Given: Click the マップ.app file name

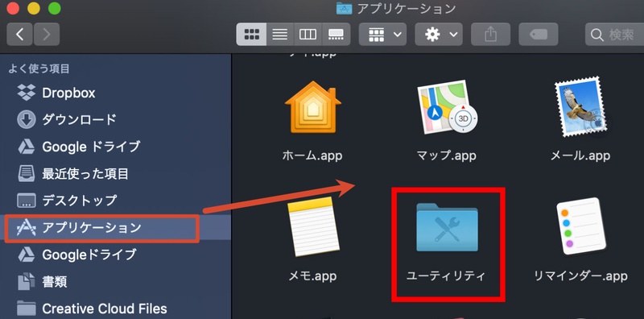Looking at the screenshot, I should click(447, 155).
